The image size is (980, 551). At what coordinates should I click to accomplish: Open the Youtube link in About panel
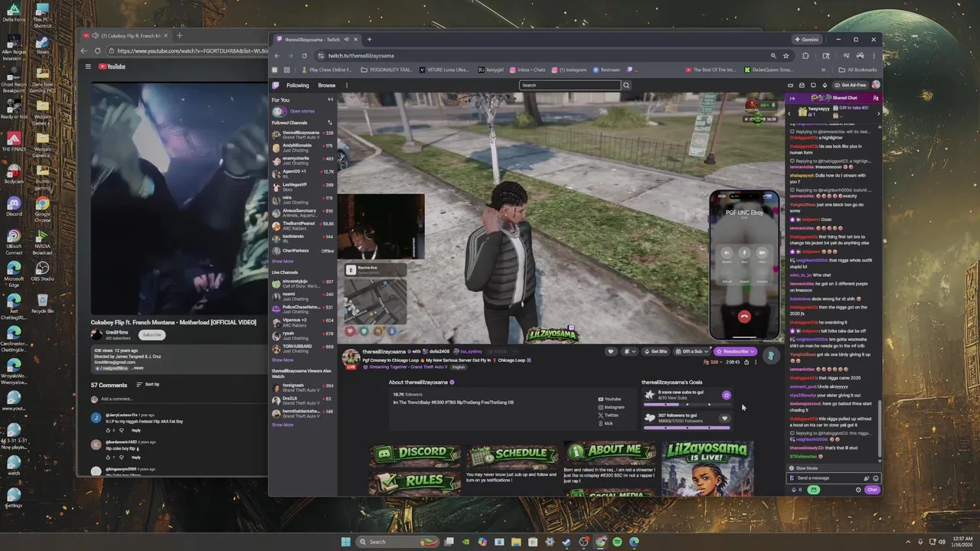tap(610, 399)
